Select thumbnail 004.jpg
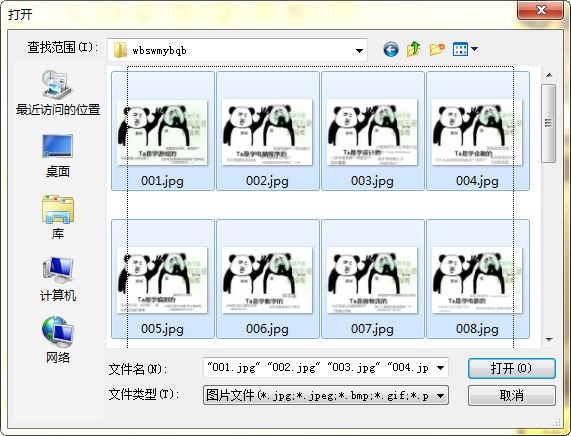571x436 pixels. (x=478, y=131)
